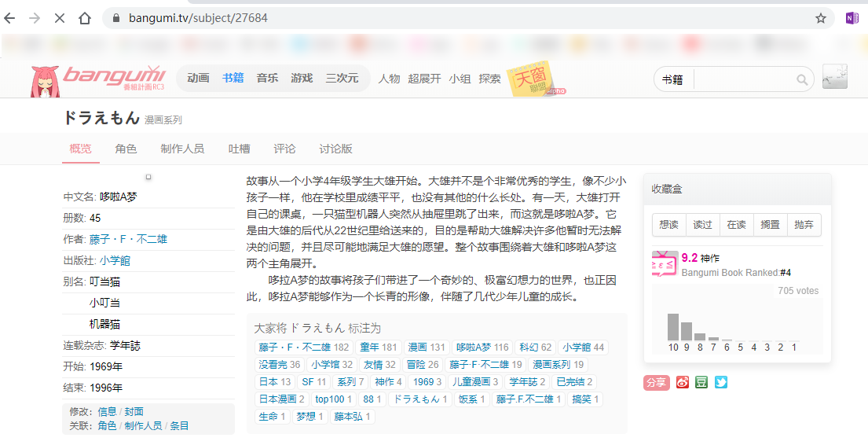Click the pink 分享 share button

point(657,383)
